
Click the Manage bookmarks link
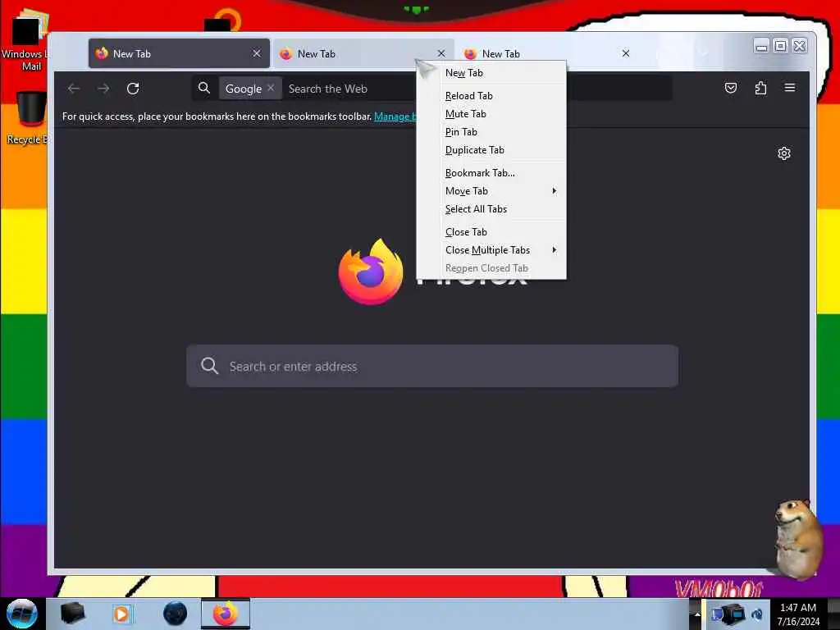point(395,116)
